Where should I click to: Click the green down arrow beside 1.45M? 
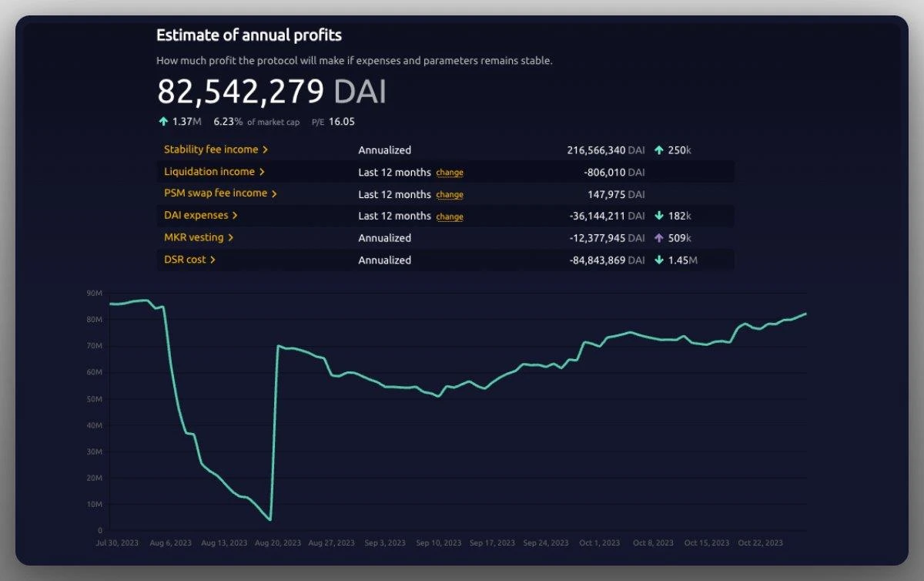(x=658, y=260)
